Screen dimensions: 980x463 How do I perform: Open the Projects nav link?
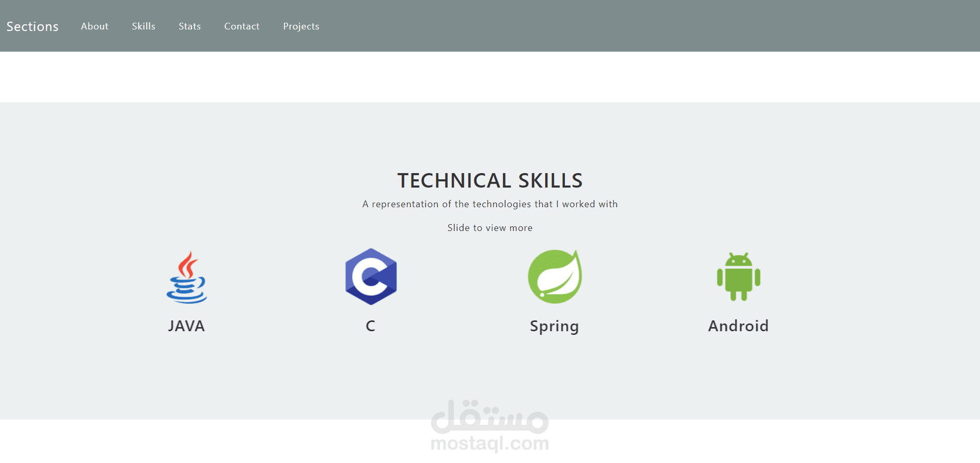point(301,26)
